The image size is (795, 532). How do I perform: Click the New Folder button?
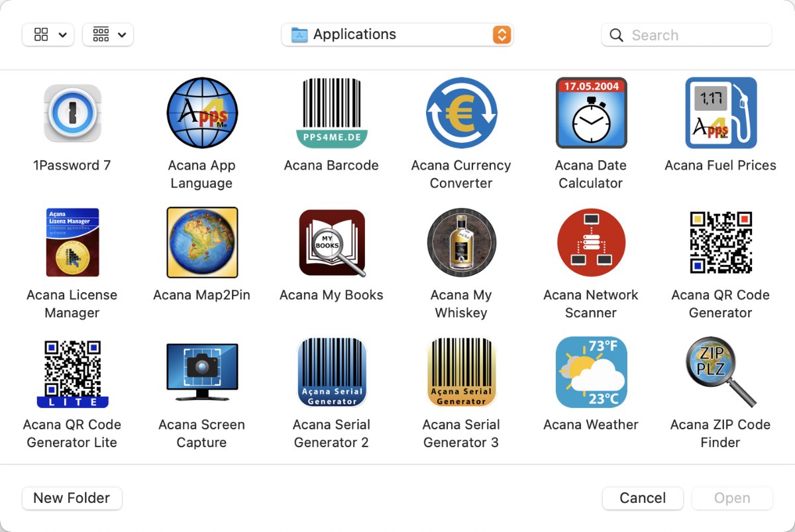point(72,498)
